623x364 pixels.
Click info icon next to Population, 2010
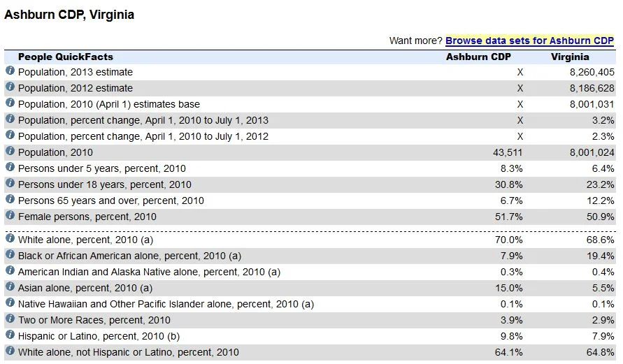(10, 152)
